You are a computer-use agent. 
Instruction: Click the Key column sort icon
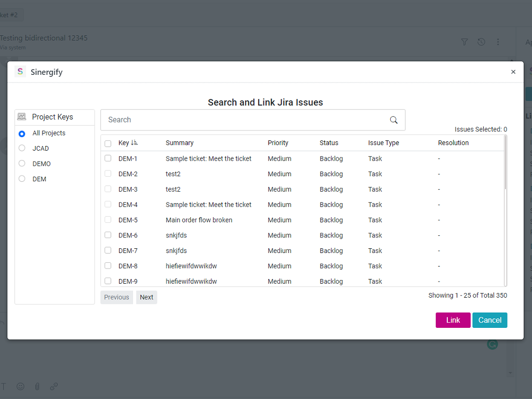(x=135, y=143)
